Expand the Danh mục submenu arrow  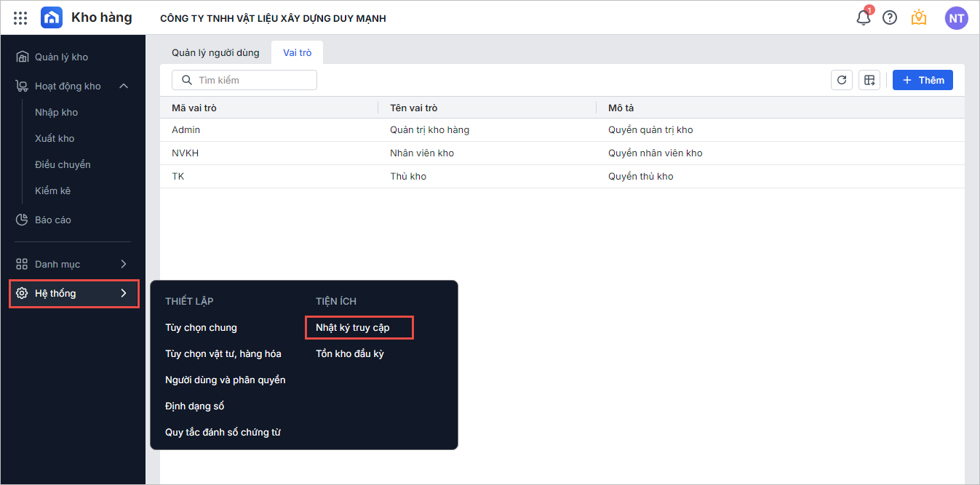(x=124, y=264)
